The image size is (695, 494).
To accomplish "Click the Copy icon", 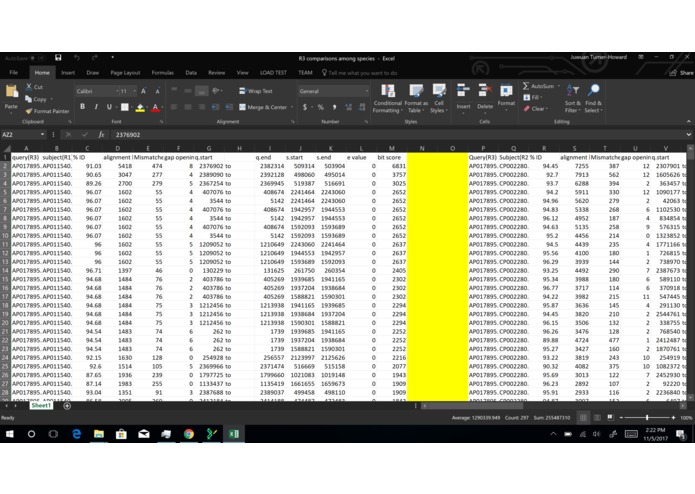I will coord(28,99).
